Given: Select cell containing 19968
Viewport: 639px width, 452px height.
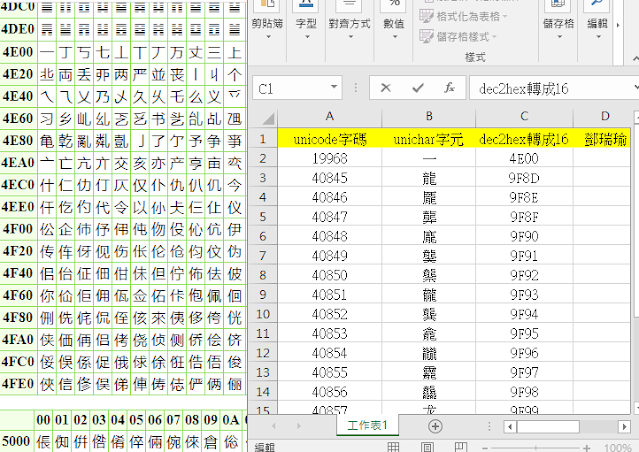Looking at the screenshot, I should coord(330,159).
